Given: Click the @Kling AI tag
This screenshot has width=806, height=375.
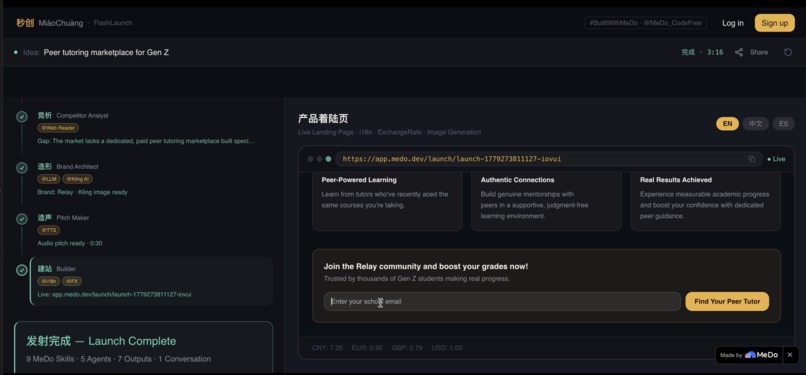Looking at the screenshot, I should [78, 179].
